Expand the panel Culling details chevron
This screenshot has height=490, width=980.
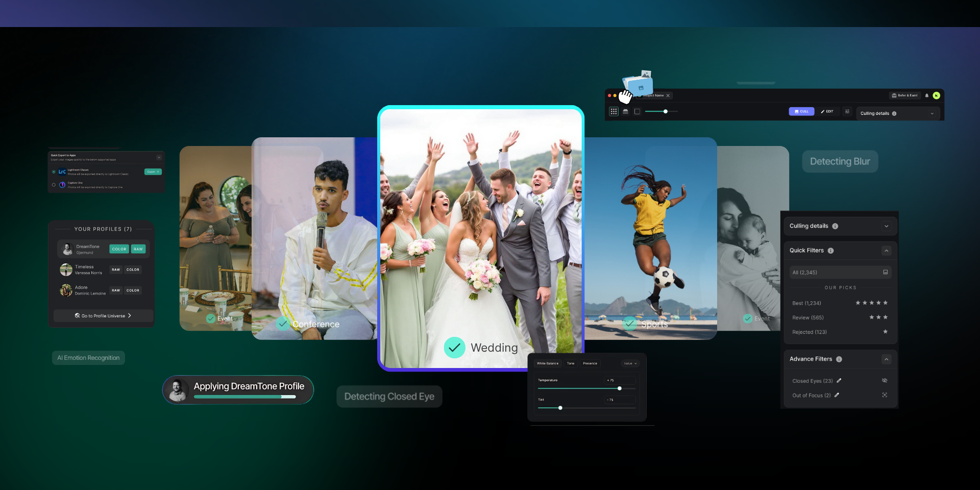click(x=886, y=226)
